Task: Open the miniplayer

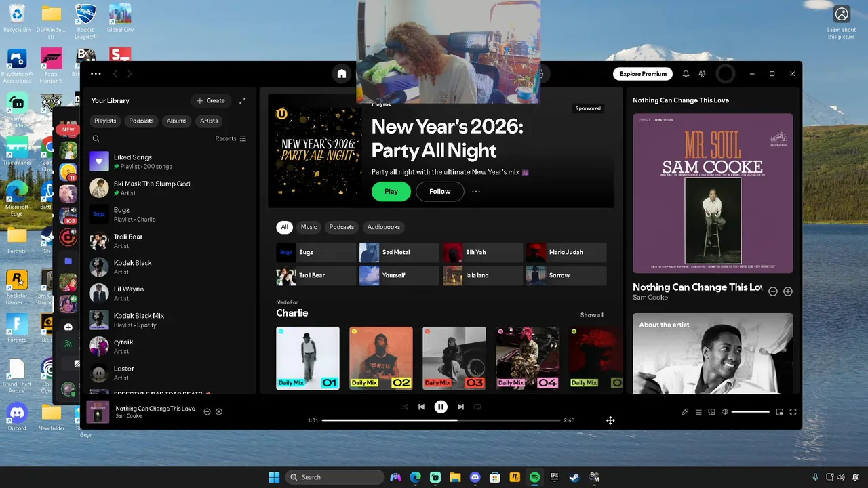Action: (779, 411)
